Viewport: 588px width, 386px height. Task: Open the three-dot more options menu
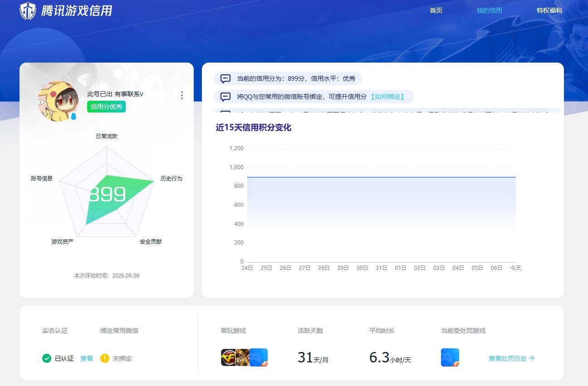point(182,95)
